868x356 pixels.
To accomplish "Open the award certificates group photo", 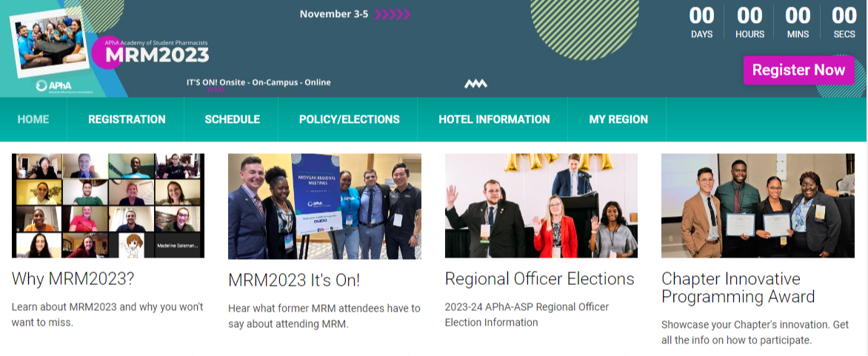I will pos(758,206).
